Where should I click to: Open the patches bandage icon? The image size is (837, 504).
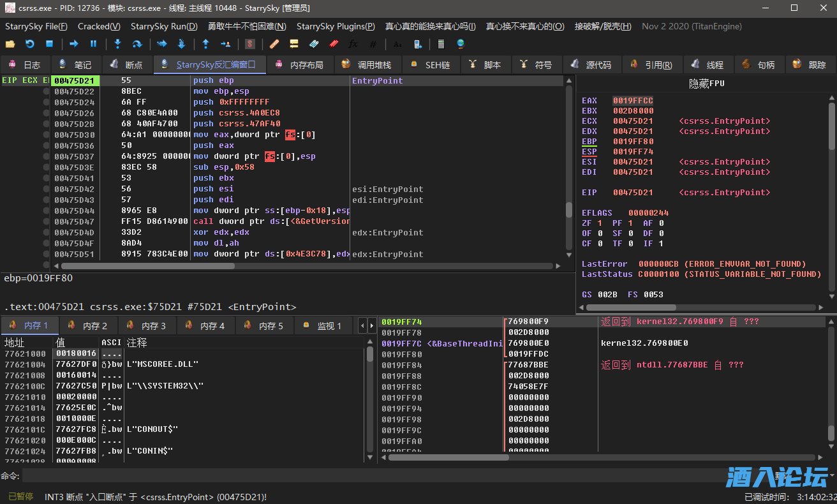pyautogui.click(x=274, y=44)
